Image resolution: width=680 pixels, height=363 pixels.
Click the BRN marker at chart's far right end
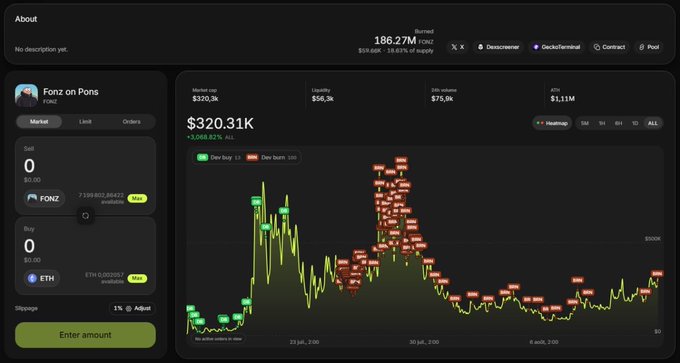657,274
